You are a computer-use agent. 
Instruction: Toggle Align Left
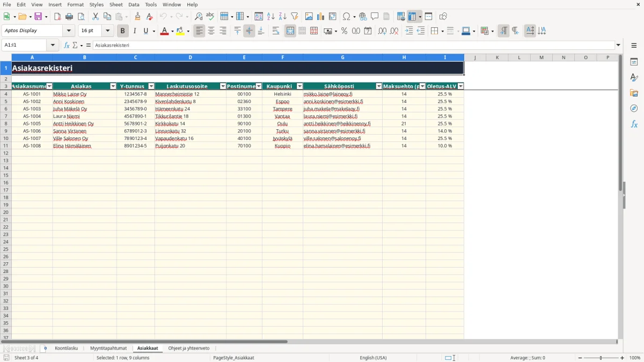(x=199, y=31)
